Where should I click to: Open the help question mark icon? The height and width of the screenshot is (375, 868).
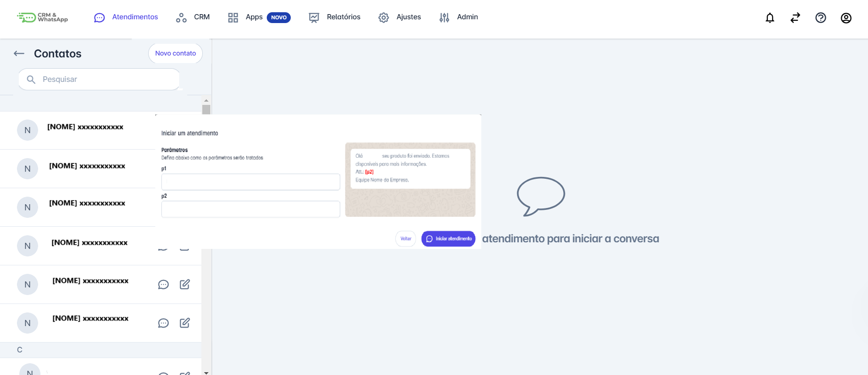[x=820, y=18]
